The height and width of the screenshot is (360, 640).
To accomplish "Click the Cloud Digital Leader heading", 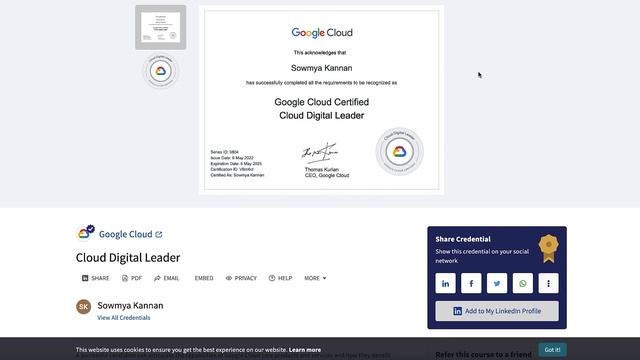I will point(128,258).
